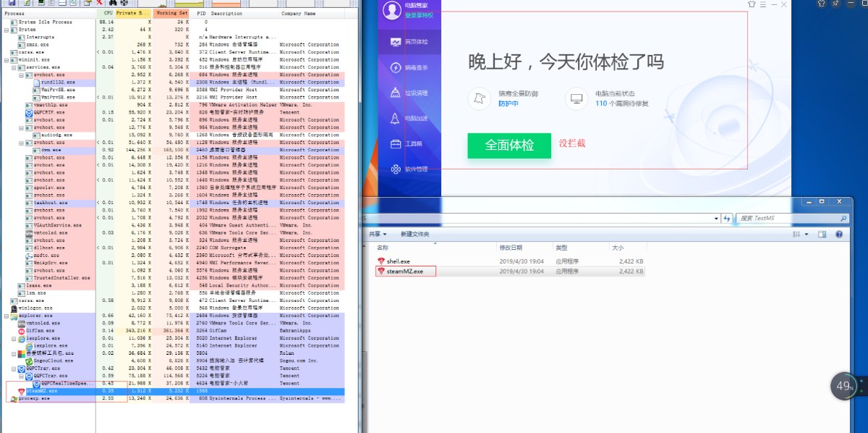Open the PC Manager main menu icon
This screenshot has width=868, height=433.
click(x=763, y=4)
